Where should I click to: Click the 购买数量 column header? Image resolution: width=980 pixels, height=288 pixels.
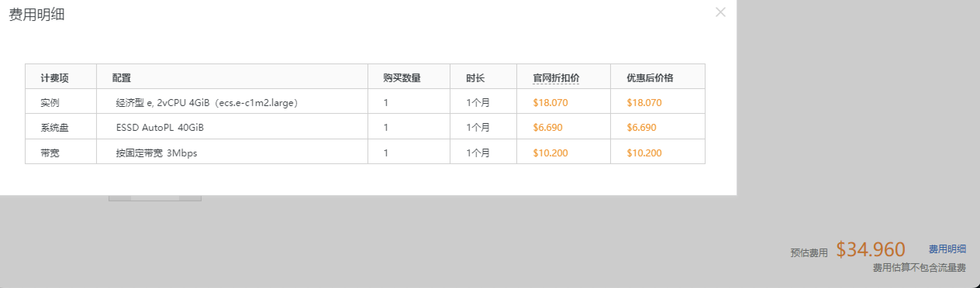click(402, 78)
